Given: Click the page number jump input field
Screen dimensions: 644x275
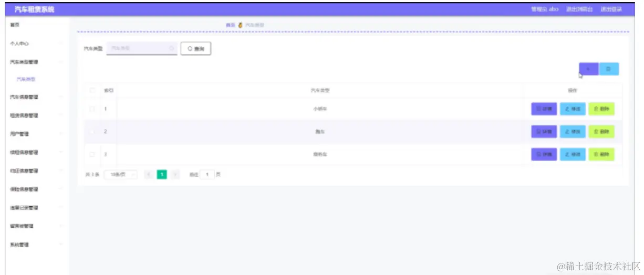Looking at the screenshot, I should 207,175.
